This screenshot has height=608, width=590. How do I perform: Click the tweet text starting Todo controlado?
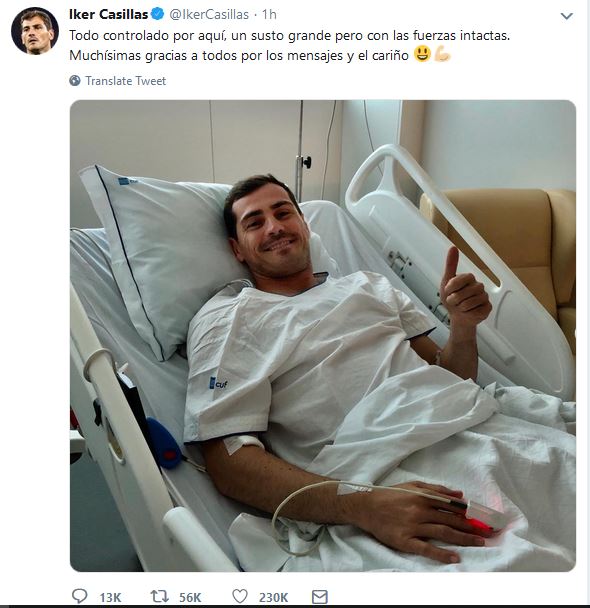[290, 36]
